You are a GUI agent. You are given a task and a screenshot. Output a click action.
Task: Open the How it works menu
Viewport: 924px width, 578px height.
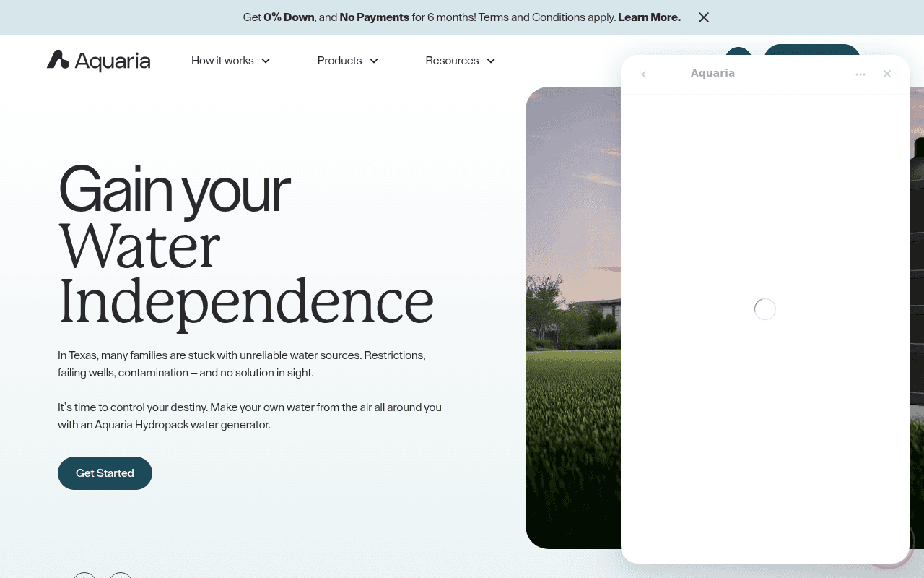222,61
